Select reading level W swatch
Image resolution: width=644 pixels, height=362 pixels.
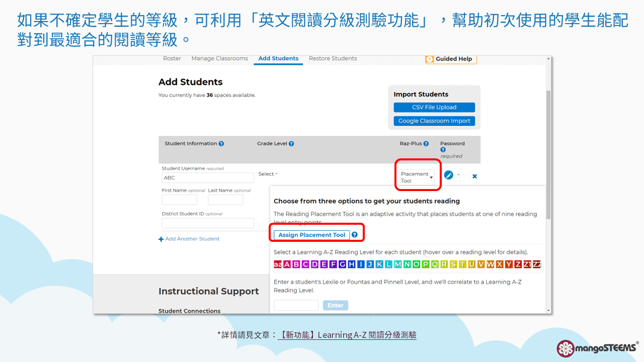(491, 264)
